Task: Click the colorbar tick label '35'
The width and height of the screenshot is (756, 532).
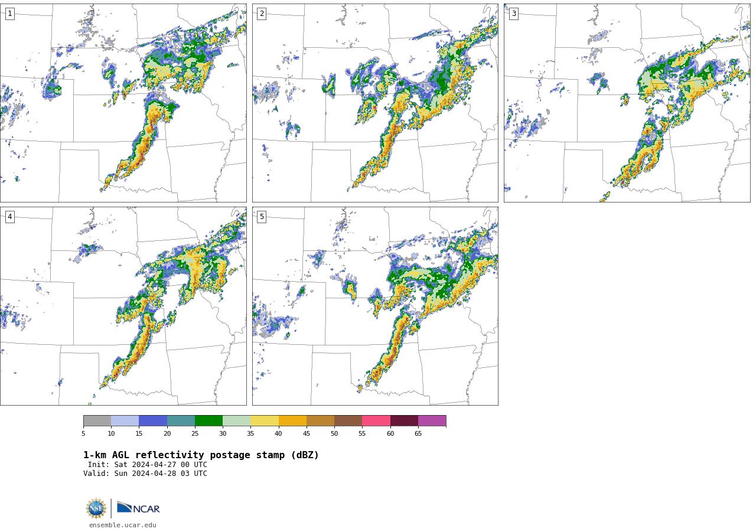Action: [x=250, y=433]
